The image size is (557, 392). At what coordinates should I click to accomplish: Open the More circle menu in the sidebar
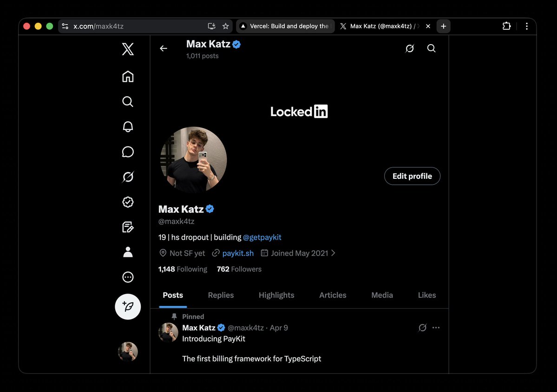[x=128, y=277]
